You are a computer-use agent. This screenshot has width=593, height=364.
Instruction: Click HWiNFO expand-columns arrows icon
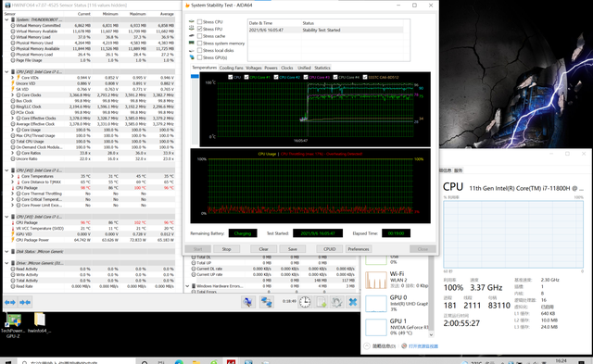click(10, 302)
